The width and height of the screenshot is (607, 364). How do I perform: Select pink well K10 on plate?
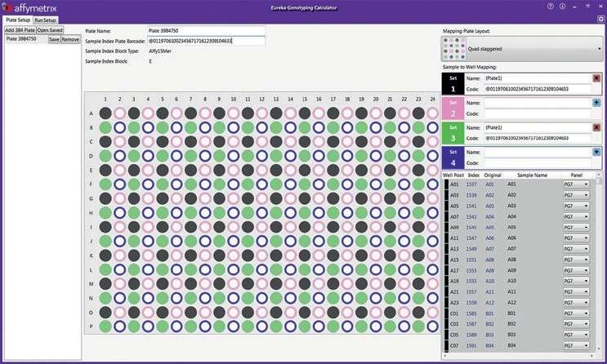pos(234,255)
